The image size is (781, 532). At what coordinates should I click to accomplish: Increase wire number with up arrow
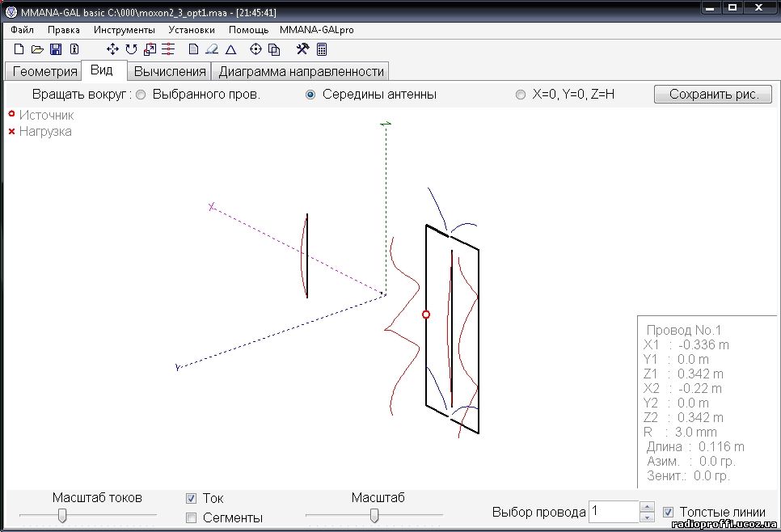click(647, 507)
